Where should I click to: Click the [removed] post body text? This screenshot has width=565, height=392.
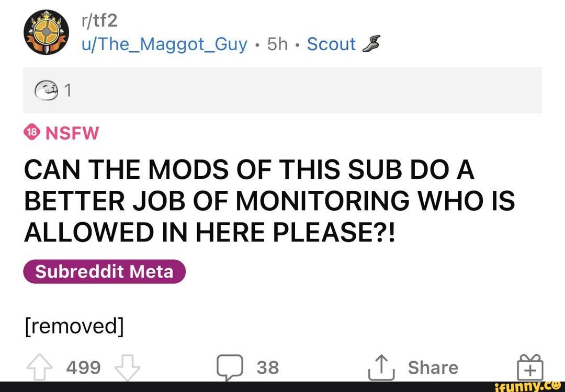click(x=73, y=326)
